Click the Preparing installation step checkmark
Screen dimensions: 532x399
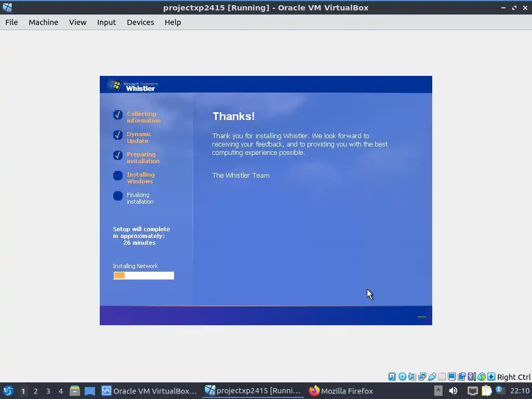point(118,155)
